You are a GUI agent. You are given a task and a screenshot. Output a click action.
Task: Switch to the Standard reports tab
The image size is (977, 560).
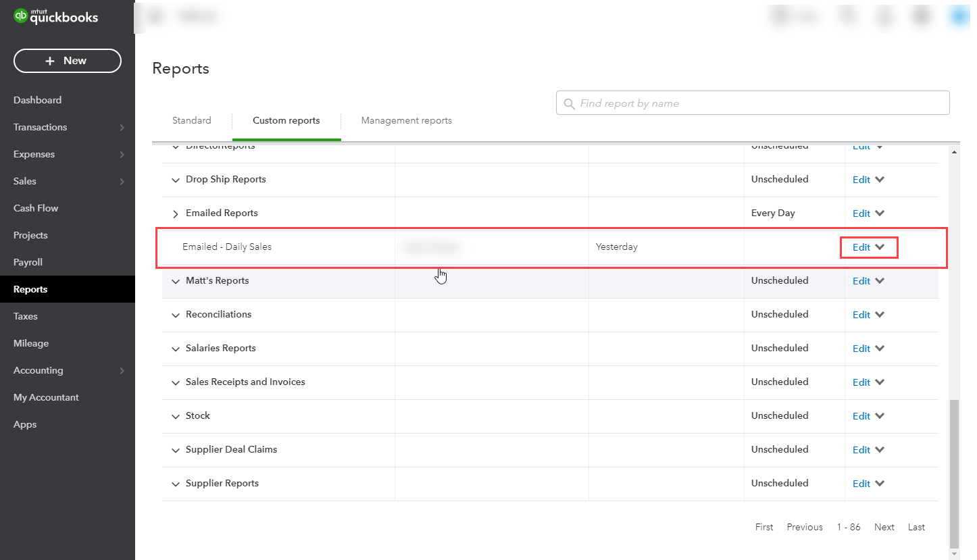pos(191,120)
